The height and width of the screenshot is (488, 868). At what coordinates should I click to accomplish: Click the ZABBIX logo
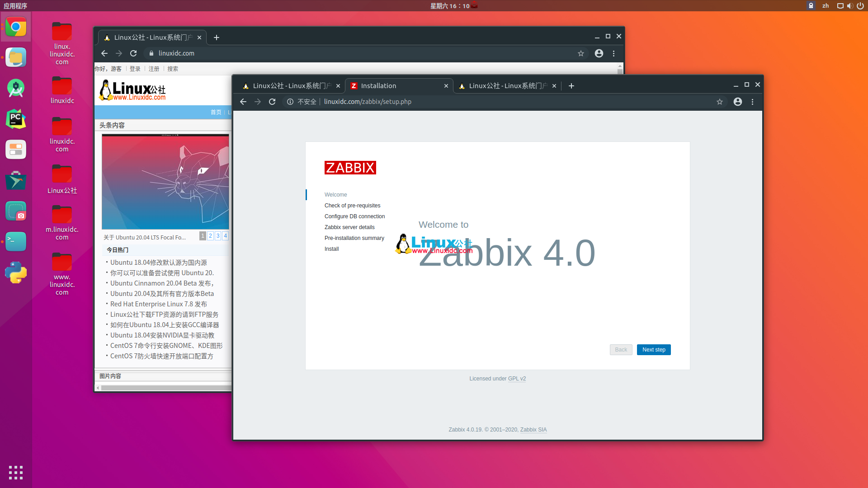pos(350,168)
